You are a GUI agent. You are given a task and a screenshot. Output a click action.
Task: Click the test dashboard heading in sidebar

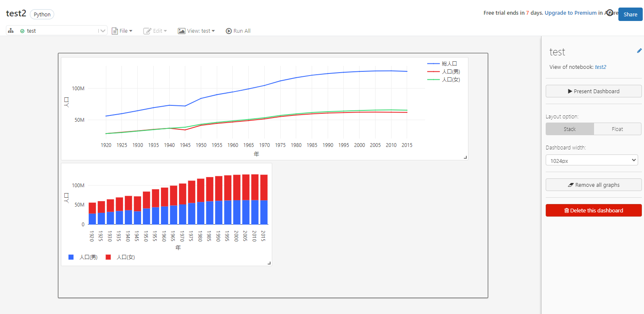[557, 52]
